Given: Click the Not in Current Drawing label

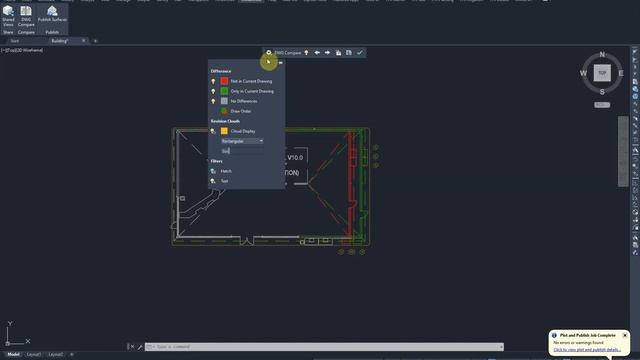Looking at the screenshot, I should point(251,81).
